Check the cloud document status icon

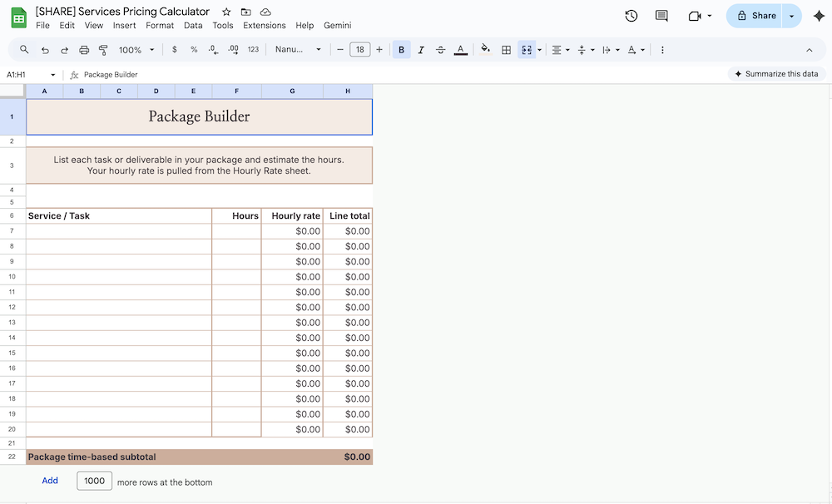point(265,12)
